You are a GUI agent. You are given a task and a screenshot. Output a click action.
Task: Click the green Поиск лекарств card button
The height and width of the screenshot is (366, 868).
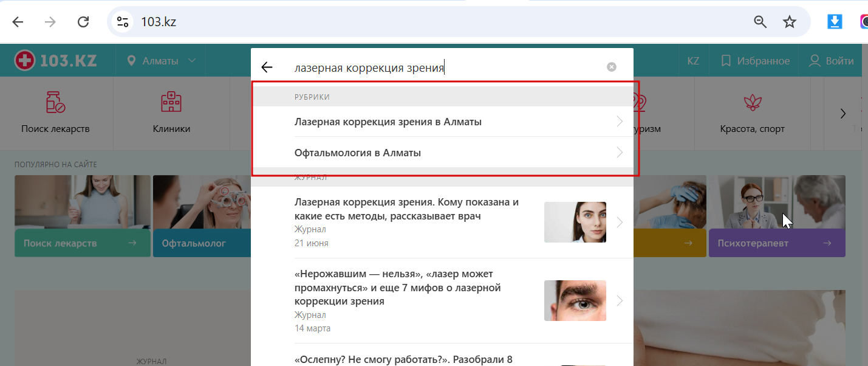[x=83, y=243]
